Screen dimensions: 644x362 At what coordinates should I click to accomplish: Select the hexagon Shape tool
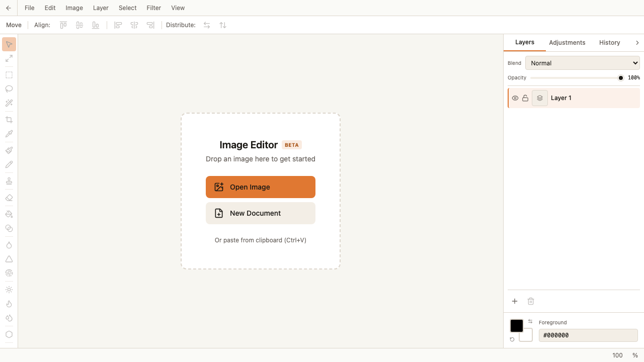9,334
